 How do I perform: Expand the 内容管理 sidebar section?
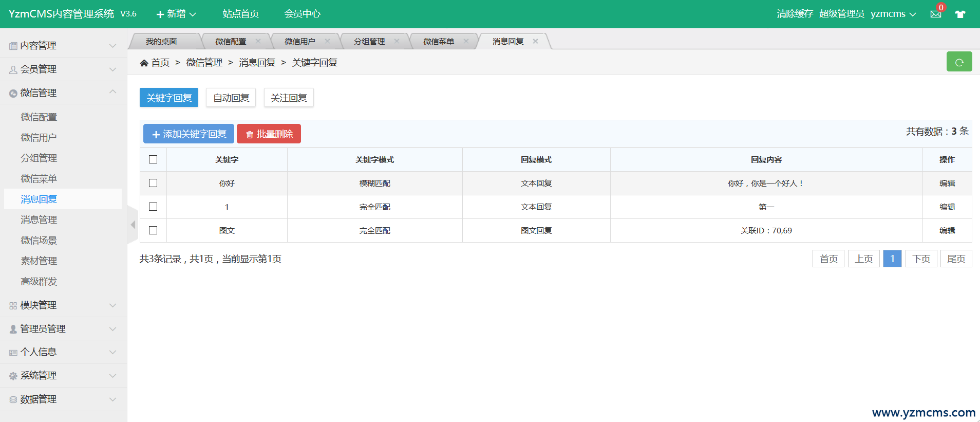(63, 46)
